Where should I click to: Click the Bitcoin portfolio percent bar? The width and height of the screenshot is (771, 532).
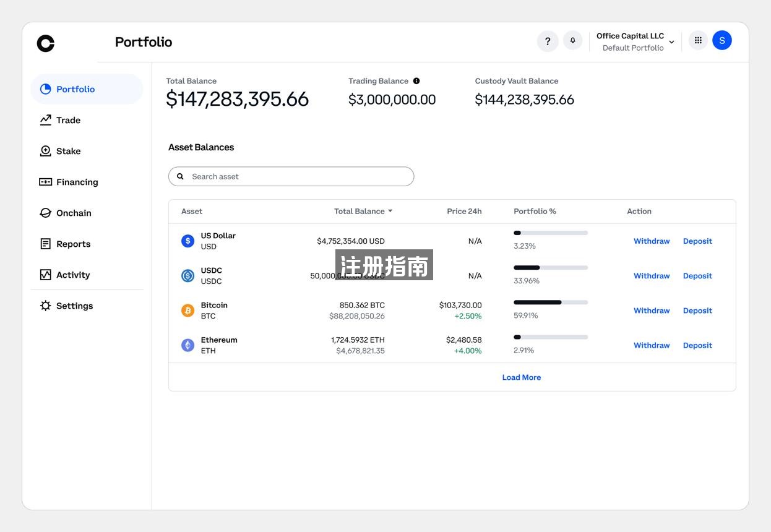pyautogui.click(x=551, y=302)
